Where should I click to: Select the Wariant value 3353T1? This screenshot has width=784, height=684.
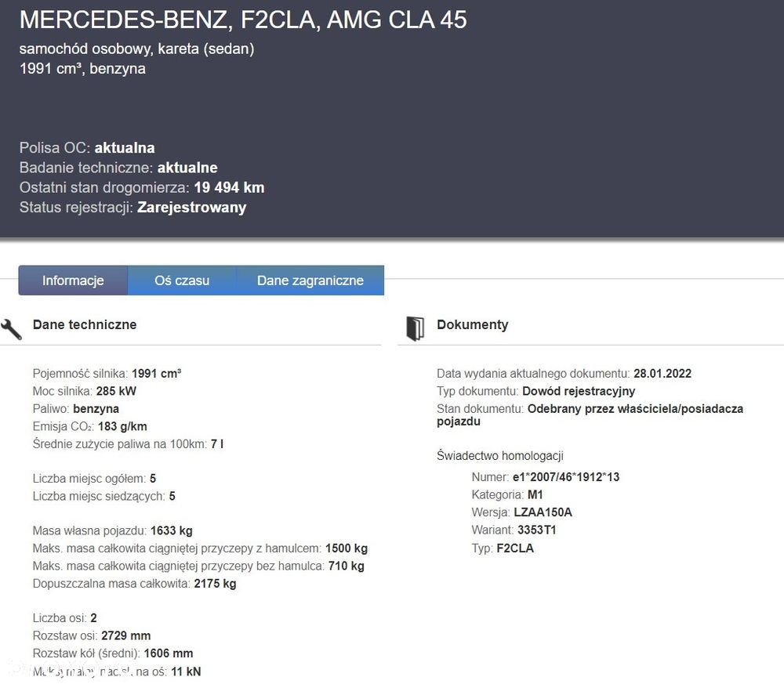tap(536, 530)
